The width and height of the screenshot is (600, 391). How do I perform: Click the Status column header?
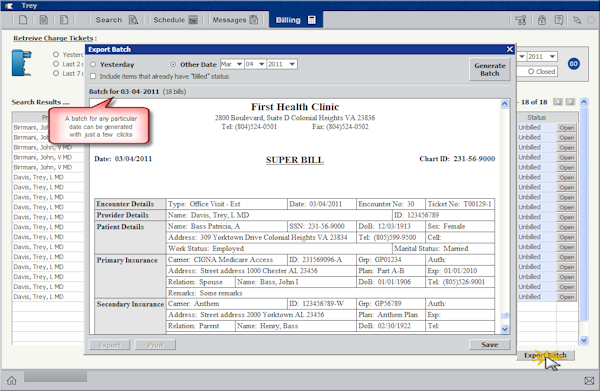click(536, 117)
